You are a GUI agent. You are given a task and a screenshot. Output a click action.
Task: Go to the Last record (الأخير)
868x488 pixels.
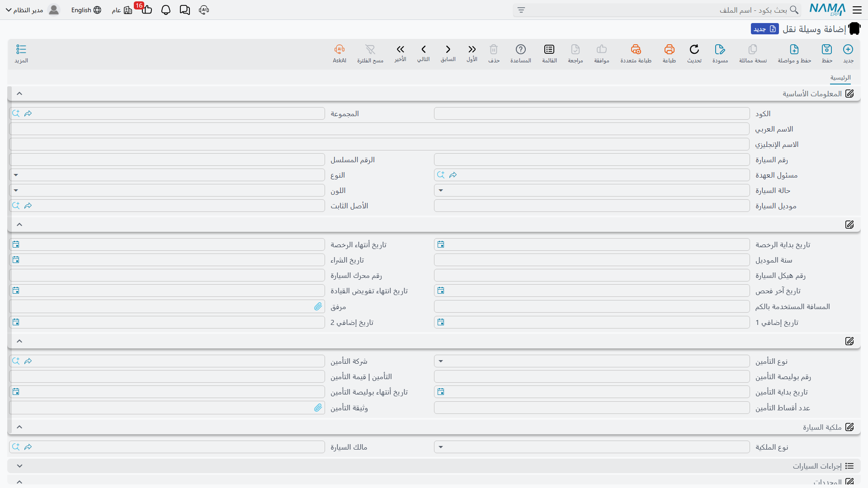(x=400, y=49)
